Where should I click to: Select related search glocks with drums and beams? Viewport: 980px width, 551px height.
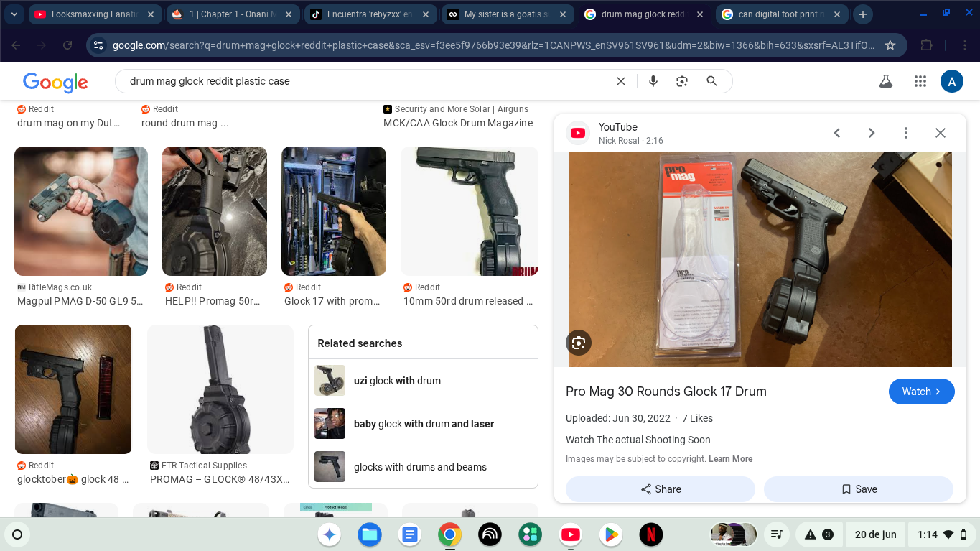pos(423,467)
